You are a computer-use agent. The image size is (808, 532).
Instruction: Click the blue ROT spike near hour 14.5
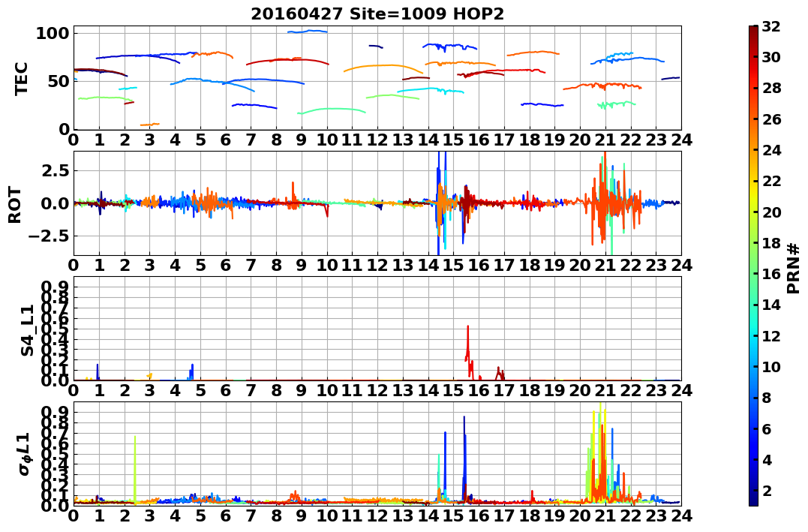tap(438, 203)
